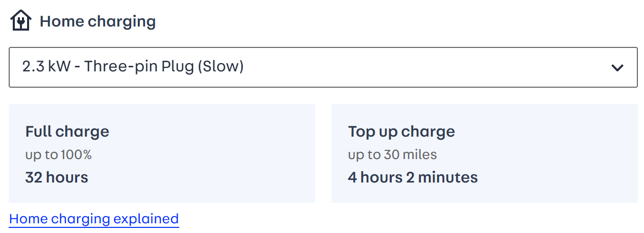Click the home charging plug icon
Image resolution: width=644 pixels, height=233 pixels.
(x=21, y=21)
